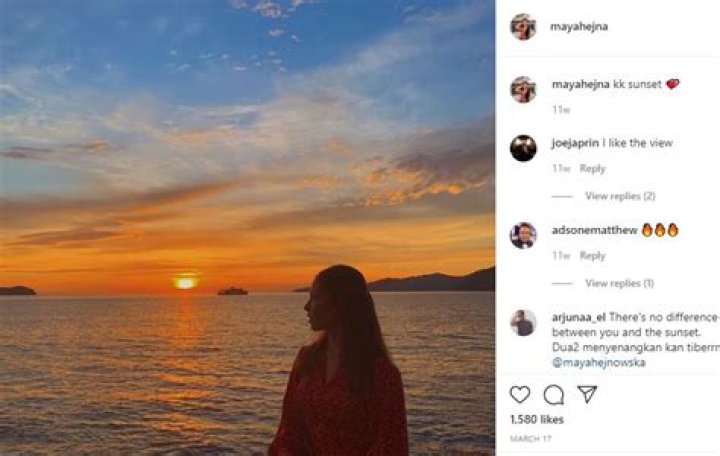Open comments with the speech bubble icon
This screenshot has height=456, width=720.
[x=553, y=394]
